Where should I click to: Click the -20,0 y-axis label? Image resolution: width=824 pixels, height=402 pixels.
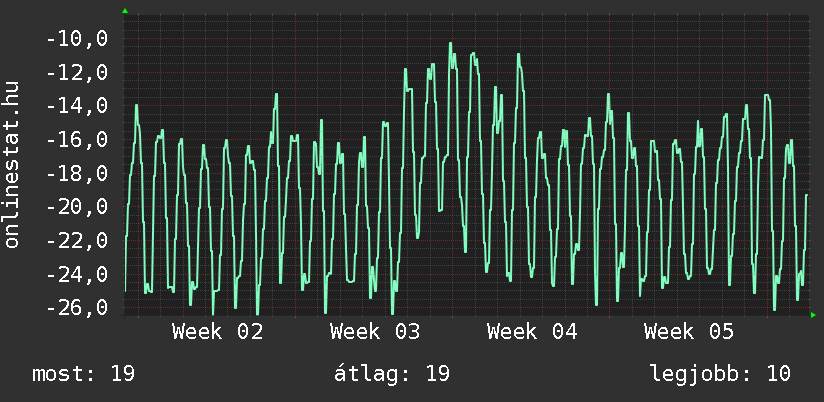pyautogui.click(x=77, y=207)
